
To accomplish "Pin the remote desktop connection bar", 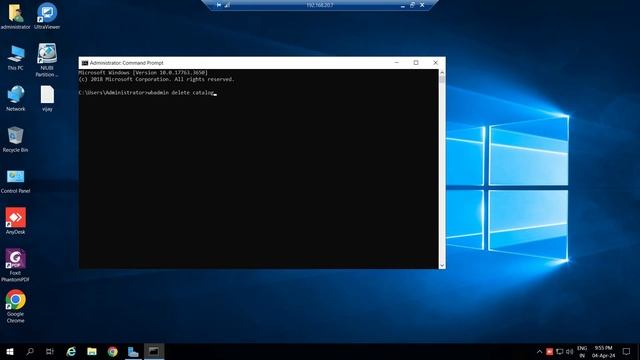I will pyautogui.click(x=219, y=5).
